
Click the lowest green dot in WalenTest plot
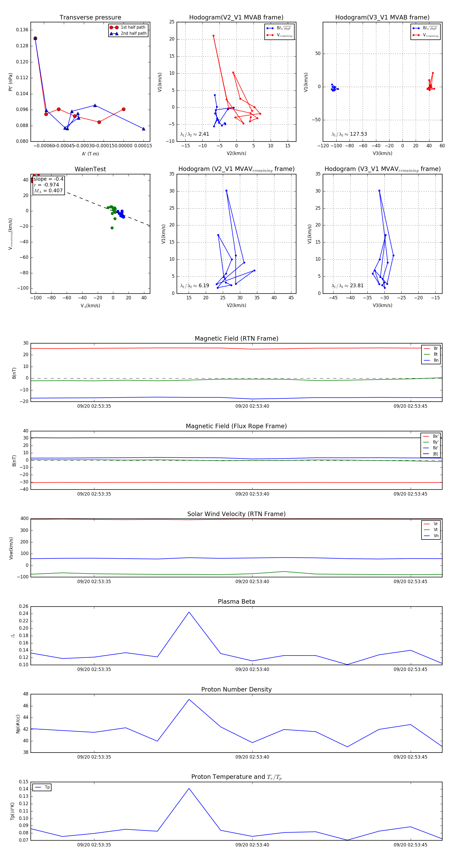click(112, 228)
